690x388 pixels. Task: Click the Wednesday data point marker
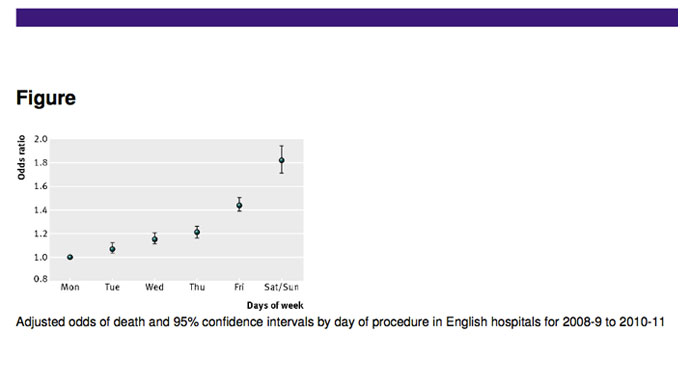(x=154, y=239)
